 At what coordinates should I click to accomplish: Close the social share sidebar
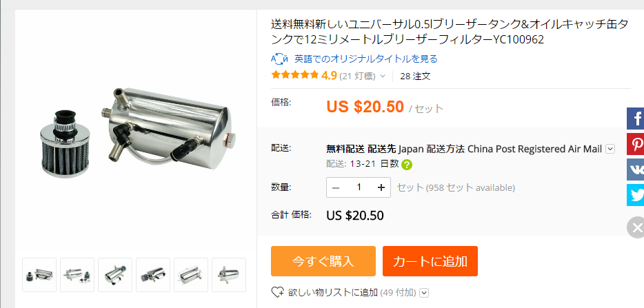click(636, 228)
